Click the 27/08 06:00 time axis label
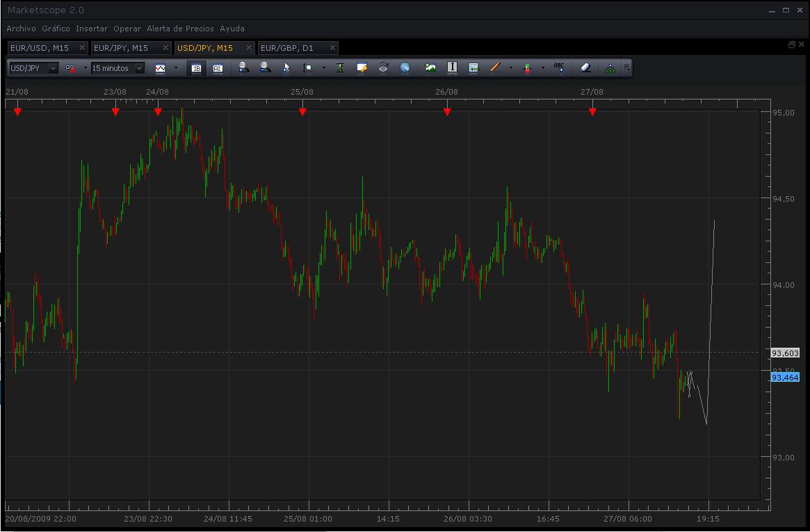Image resolution: width=810 pixels, height=532 pixels. pyautogui.click(x=628, y=519)
